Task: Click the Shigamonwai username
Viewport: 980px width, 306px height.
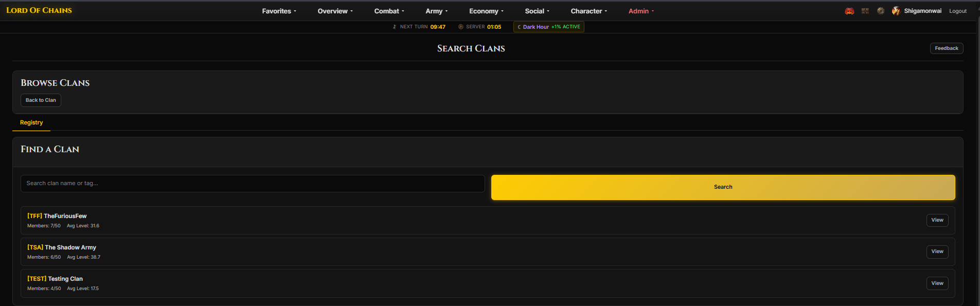Action: point(923,11)
